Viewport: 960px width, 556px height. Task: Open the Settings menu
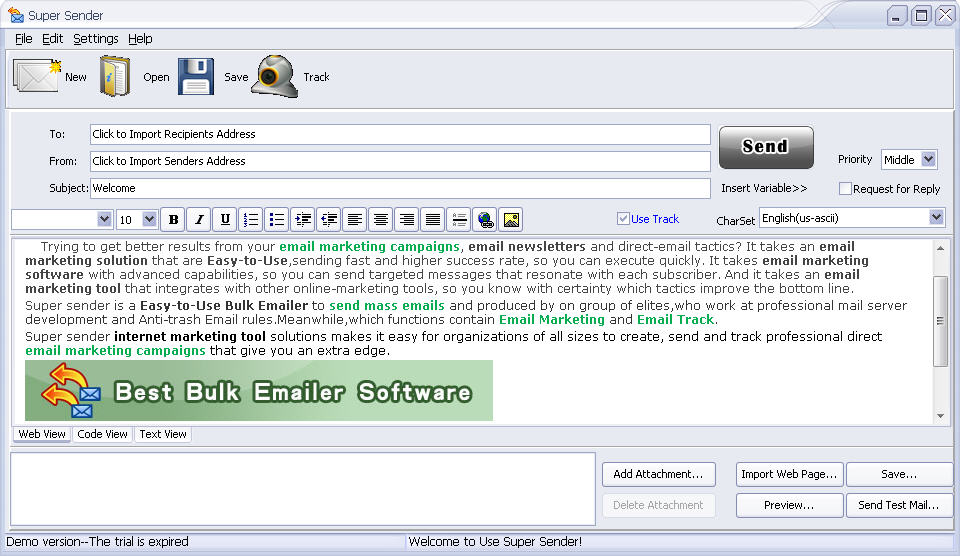click(96, 39)
